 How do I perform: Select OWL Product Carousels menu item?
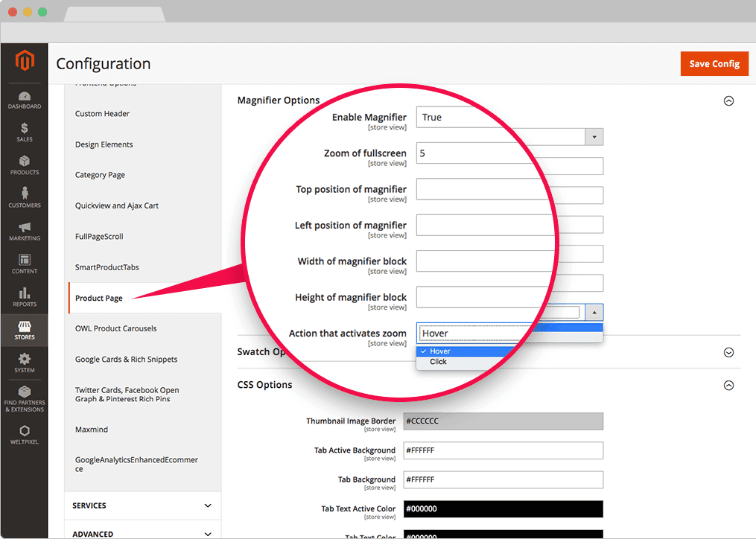[x=115, y=328]
